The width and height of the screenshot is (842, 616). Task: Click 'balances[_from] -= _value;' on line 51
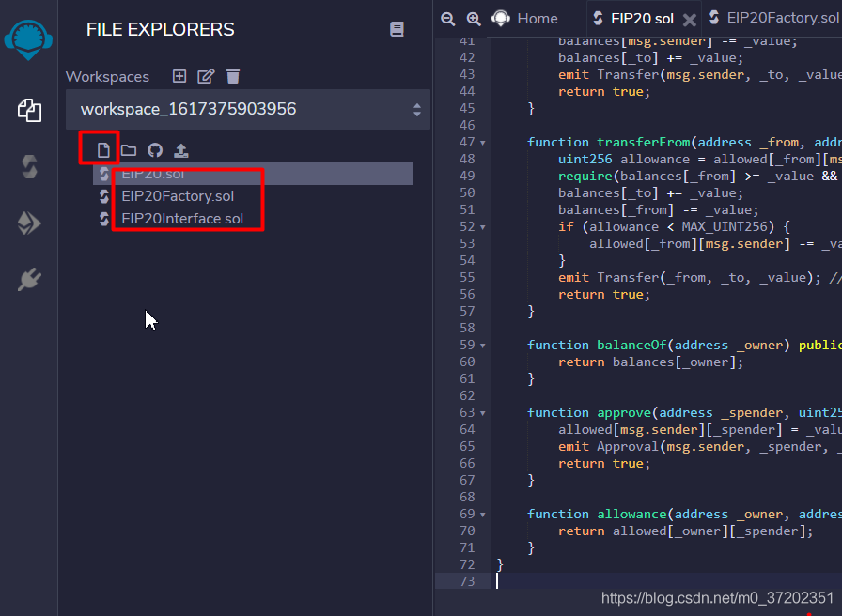[x=659, y=209]
